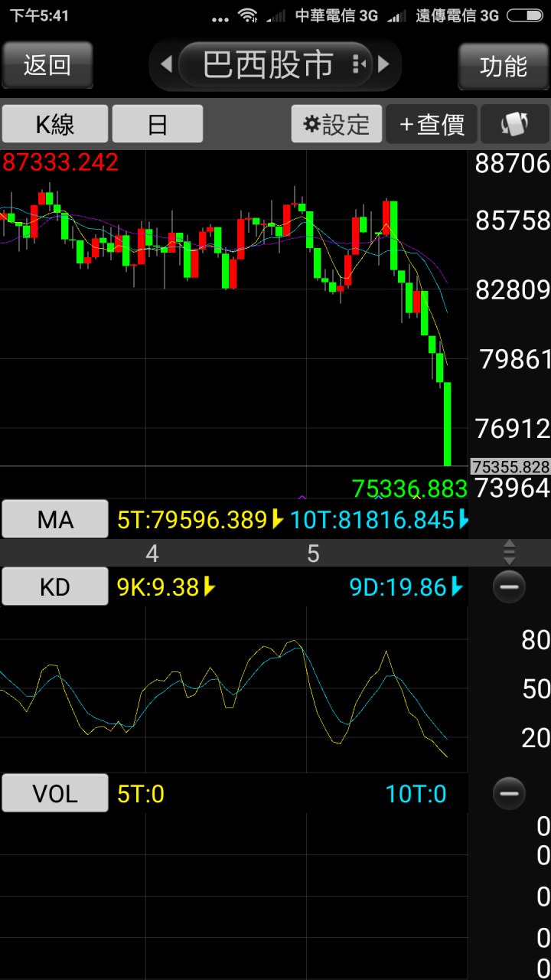This screenshot has height=980, width=551.
Task: Tap the month 4 timeline marker
Action: (x=152, y=554)
